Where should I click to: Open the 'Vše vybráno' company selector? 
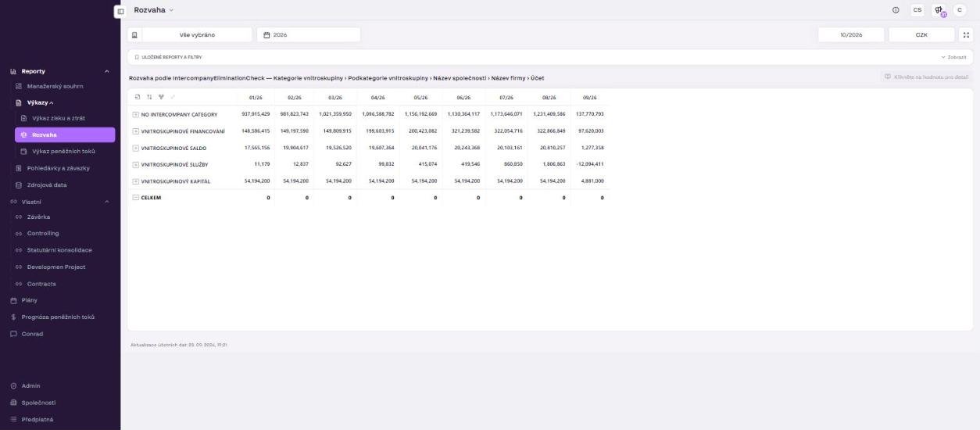point(197,35)
